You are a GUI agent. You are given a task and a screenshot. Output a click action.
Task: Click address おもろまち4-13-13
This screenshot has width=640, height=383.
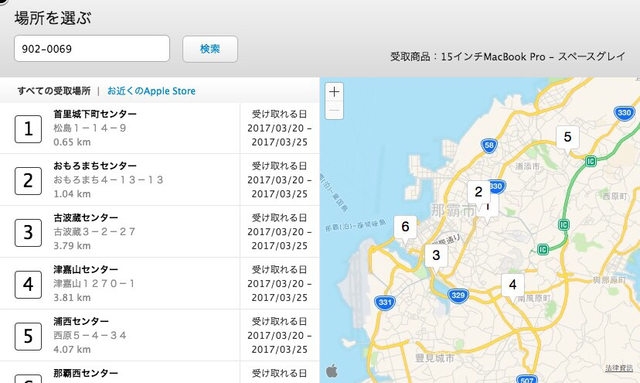pyautogui.click(x=108, y=180)
